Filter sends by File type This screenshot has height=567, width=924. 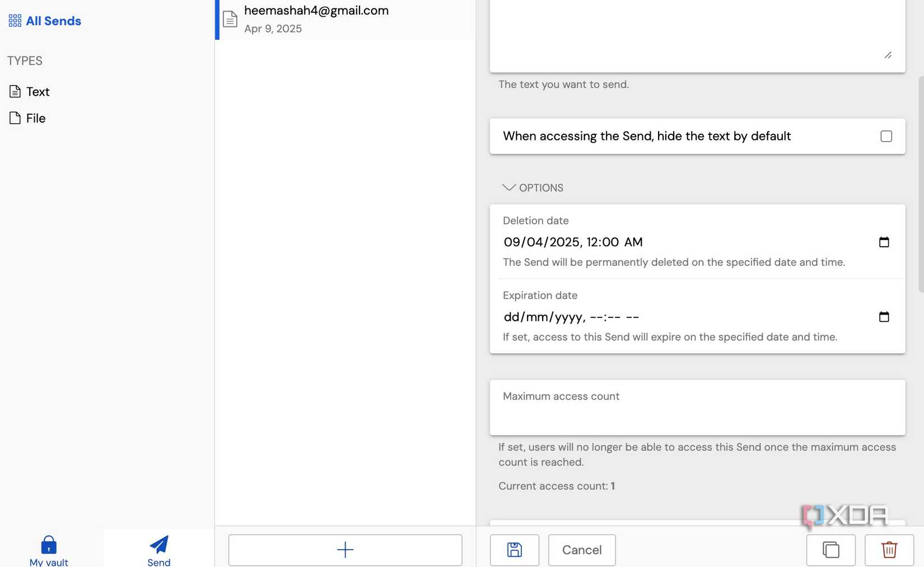pos(27,118)
